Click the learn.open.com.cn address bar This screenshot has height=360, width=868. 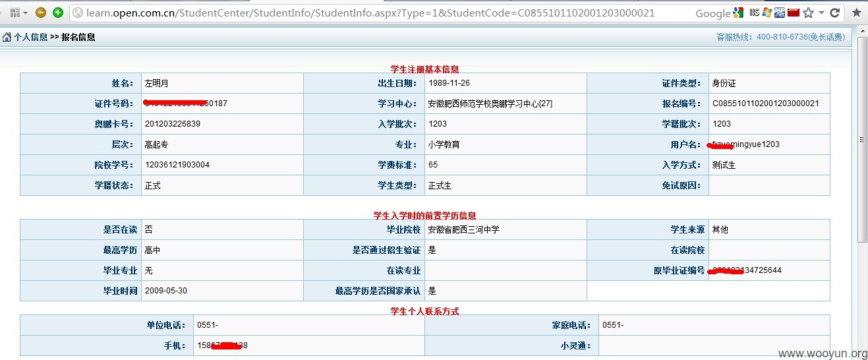pos(370,13)
